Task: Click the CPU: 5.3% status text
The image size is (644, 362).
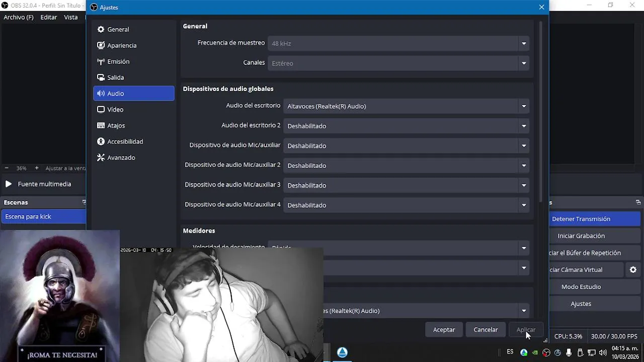Action: tap(568, 336)
